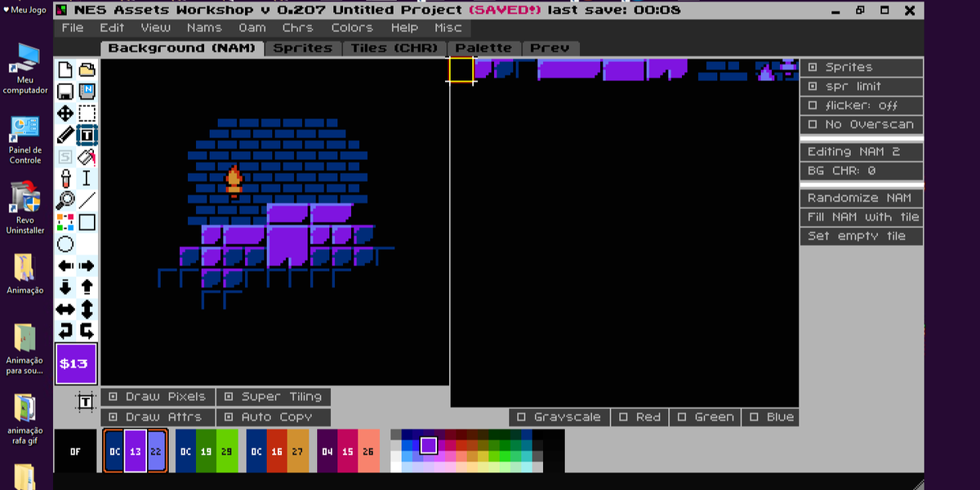980x490 pixels.
Task: Open the Misc menu
Action: (448, 27)
